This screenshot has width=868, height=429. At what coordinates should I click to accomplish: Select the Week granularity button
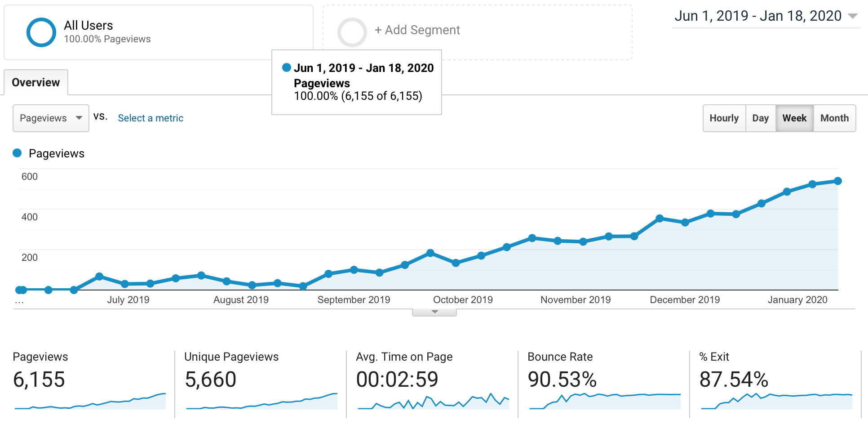[794, 118]
